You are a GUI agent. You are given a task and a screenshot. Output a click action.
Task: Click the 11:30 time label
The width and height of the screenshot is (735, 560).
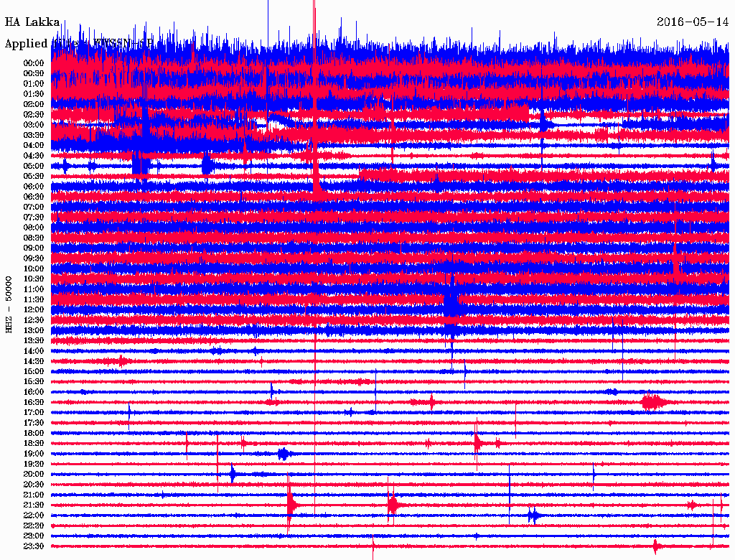34,299
